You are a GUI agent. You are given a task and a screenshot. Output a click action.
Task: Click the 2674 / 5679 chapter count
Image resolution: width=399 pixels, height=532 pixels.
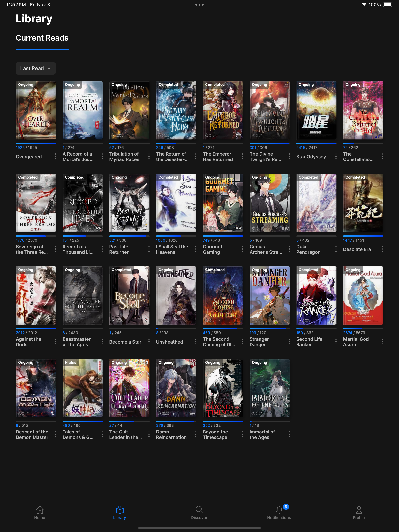click(354, 333)
